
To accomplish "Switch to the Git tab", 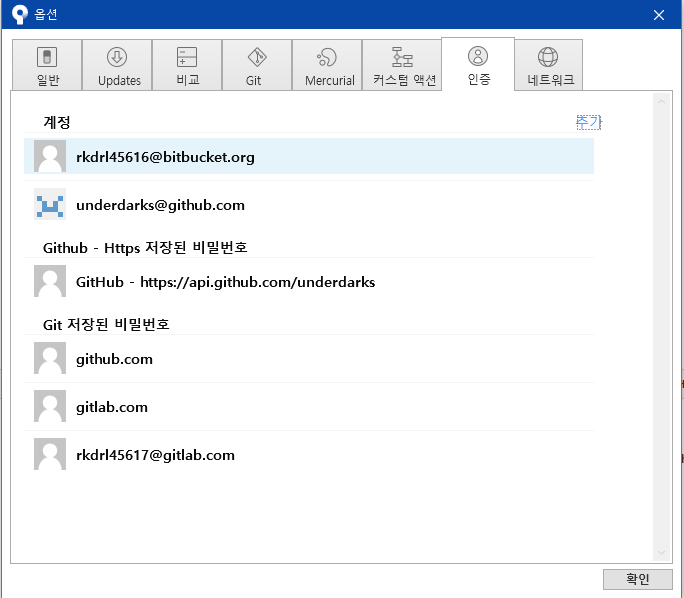I will pos(257,65).
